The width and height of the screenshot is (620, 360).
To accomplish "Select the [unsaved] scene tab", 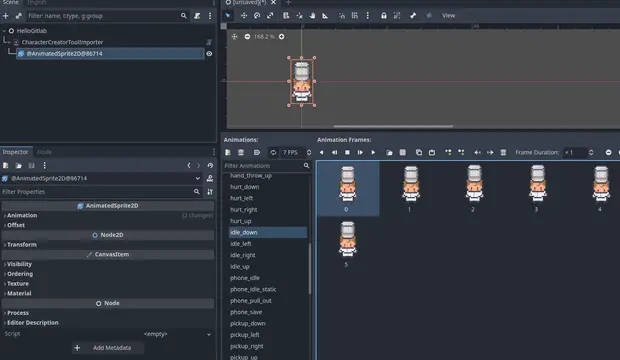I will [x=249, y=2].
